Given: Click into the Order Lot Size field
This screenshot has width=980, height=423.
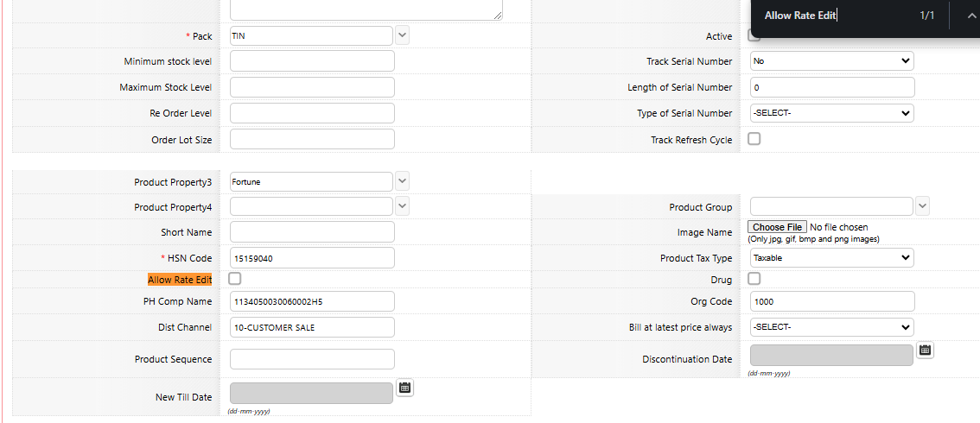Looking at the screenshot, I should tap(313, 139).
